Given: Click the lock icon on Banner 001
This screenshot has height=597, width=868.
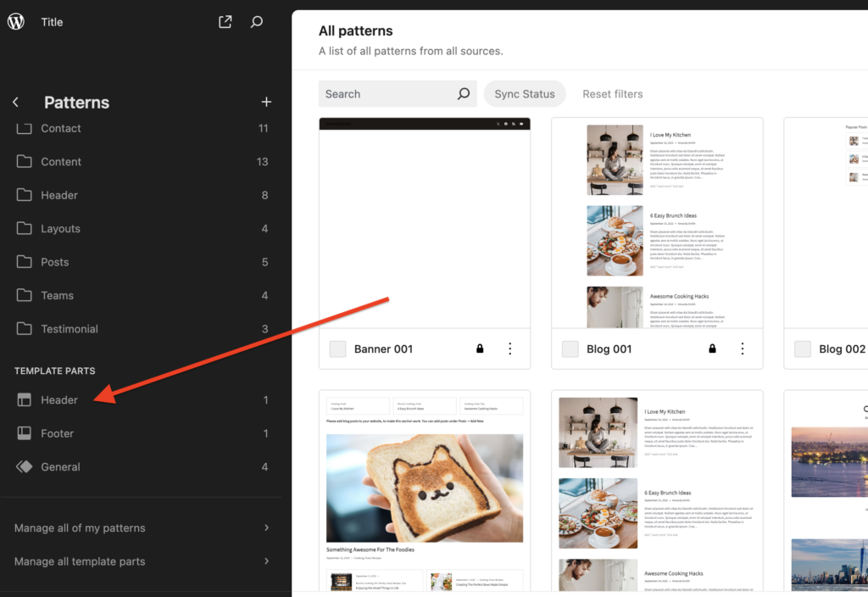Looking at the screenshot, I should 480,349.
